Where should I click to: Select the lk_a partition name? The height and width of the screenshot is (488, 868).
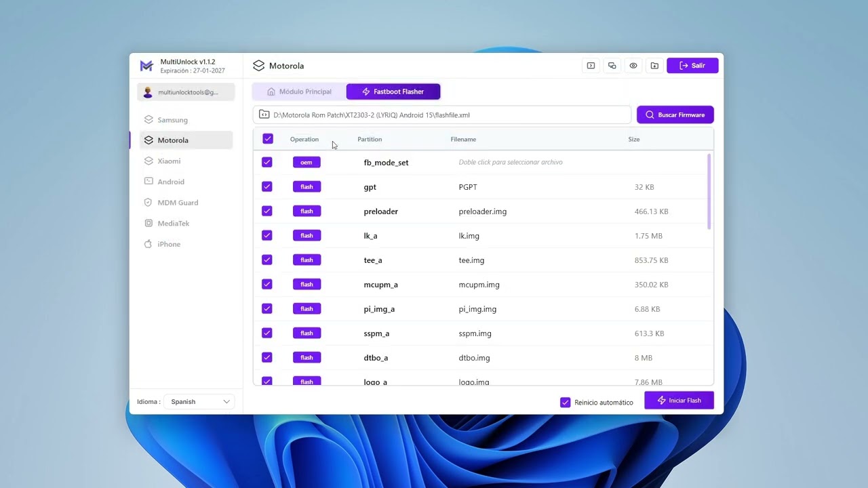pyautogui.click(x=370, y=236)
